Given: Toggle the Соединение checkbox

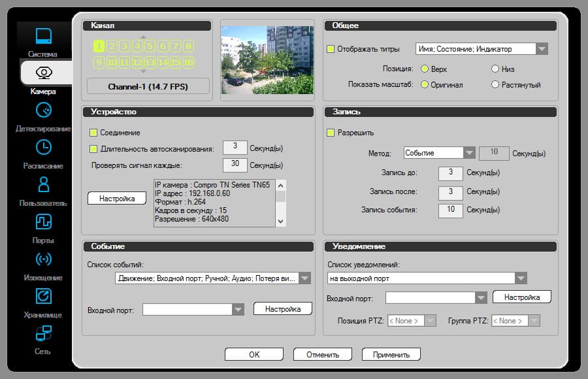Looking at the screenshot, I should (93, 133).
